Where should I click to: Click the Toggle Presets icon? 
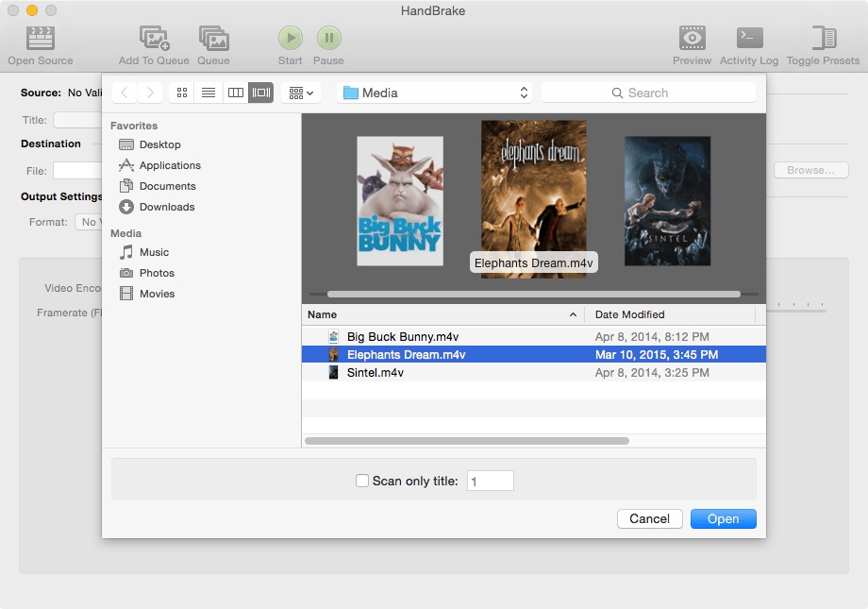(x=823, y=39)
